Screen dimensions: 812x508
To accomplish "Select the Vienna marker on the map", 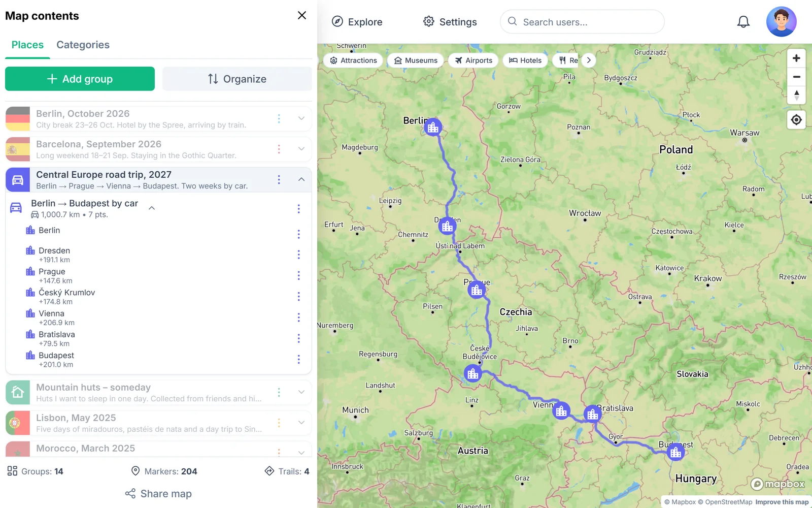I will [561, 411].
